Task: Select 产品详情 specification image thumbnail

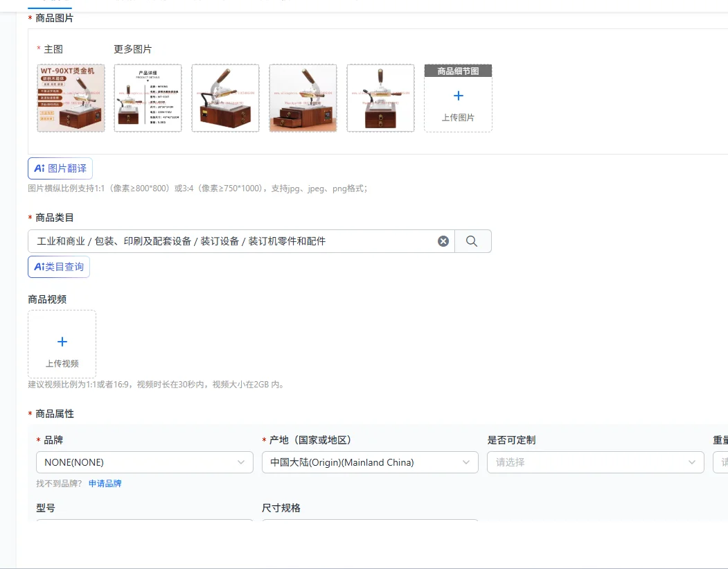Action: pyautogui.click(x=148, y=98)
